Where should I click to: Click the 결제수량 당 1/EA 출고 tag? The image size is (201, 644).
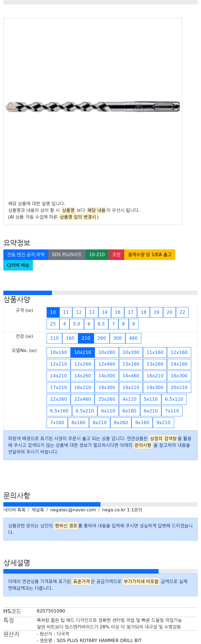point(150,255)
